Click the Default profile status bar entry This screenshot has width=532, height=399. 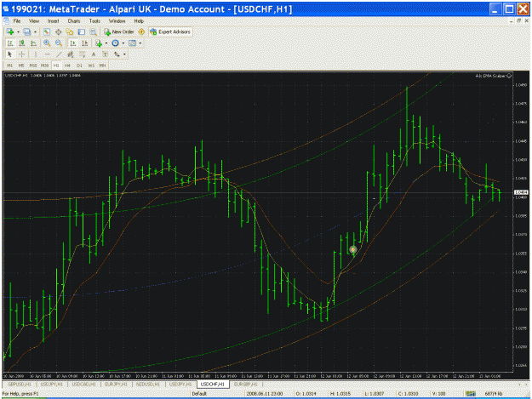(x=199, y=394)
